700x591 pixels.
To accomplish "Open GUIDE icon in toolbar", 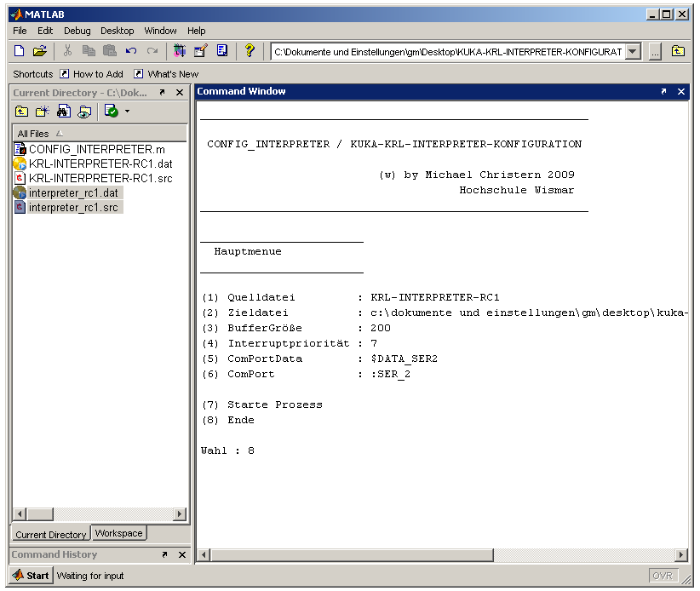I will pos(200,51).
